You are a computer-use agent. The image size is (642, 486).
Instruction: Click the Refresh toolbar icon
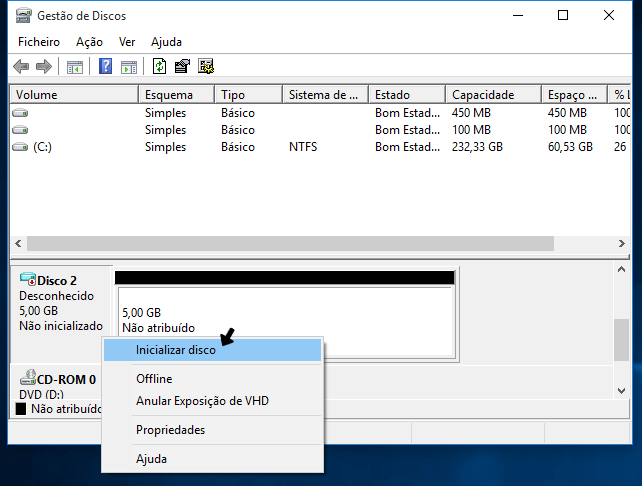point(159,66)
